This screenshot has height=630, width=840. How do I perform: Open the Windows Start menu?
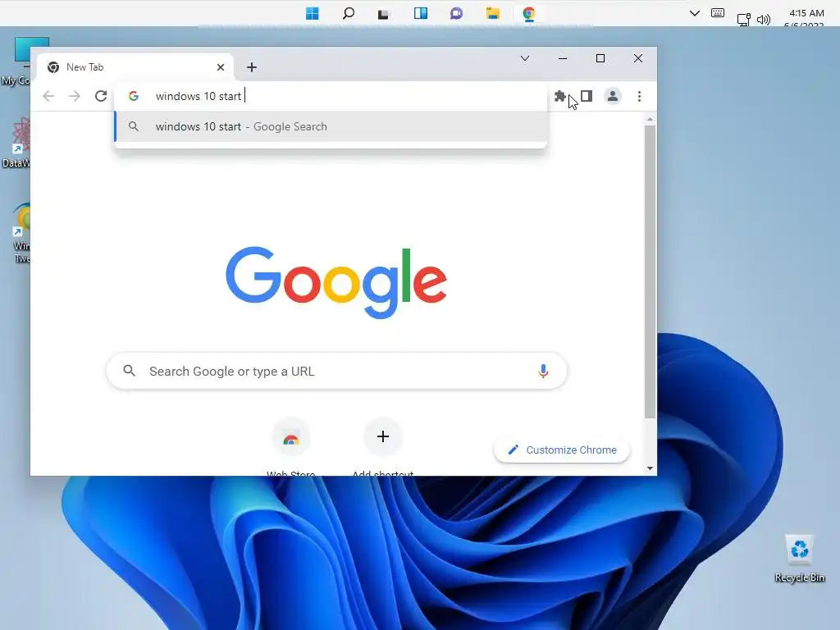[x=313, y=13]
